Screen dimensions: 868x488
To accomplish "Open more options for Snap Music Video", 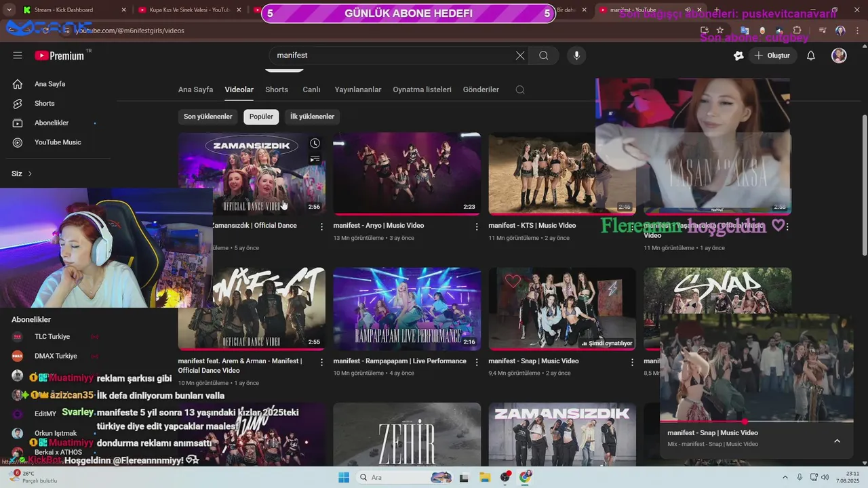I will (632, 362).
